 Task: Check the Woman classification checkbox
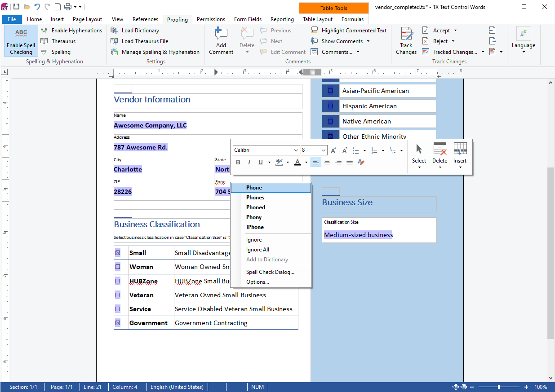coord(118,267)
